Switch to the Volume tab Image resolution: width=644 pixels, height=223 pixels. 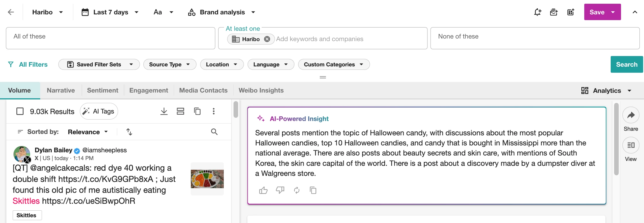(x=20, y=91)
